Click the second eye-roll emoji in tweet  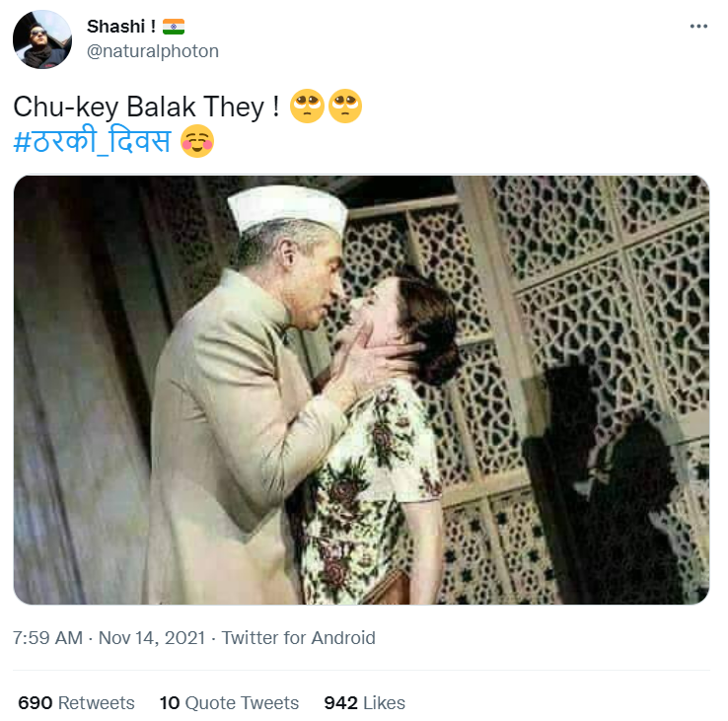coord(345,106)
